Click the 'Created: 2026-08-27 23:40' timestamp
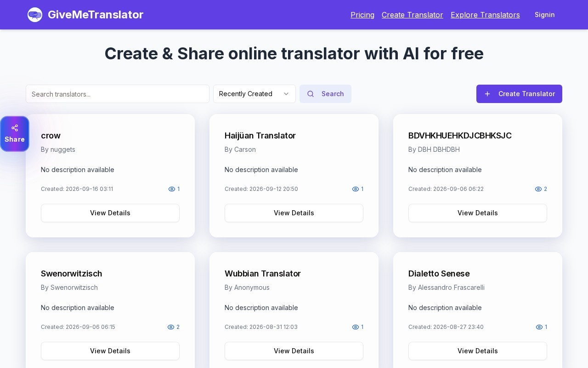Image resolution: width=588 pixels, height=368 pixels. 446,327
